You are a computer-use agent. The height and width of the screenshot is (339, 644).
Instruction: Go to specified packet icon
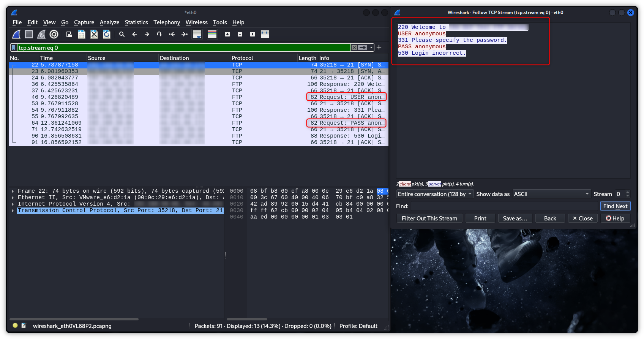[x=159, y=34]
